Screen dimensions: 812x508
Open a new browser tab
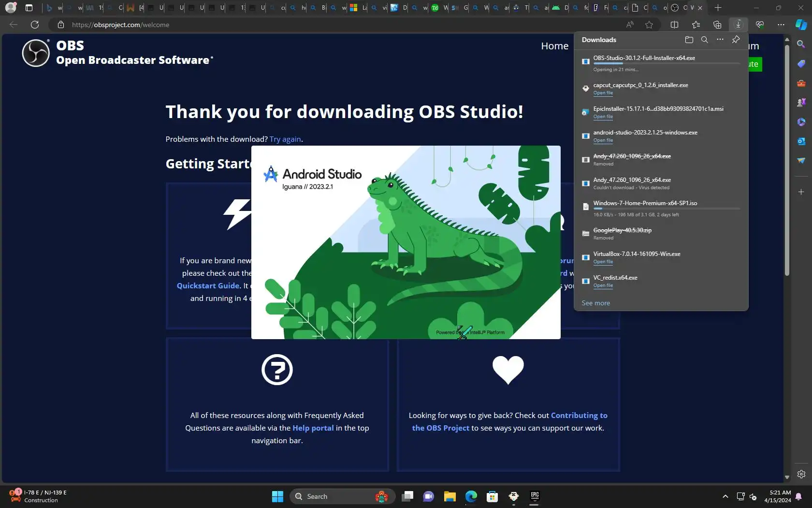click(x=718, y=8)
